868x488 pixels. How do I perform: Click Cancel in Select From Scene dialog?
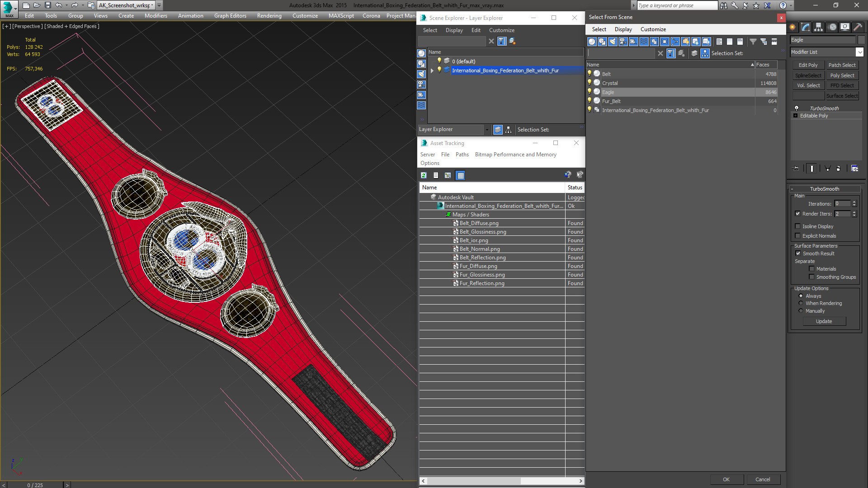(763, 479)
